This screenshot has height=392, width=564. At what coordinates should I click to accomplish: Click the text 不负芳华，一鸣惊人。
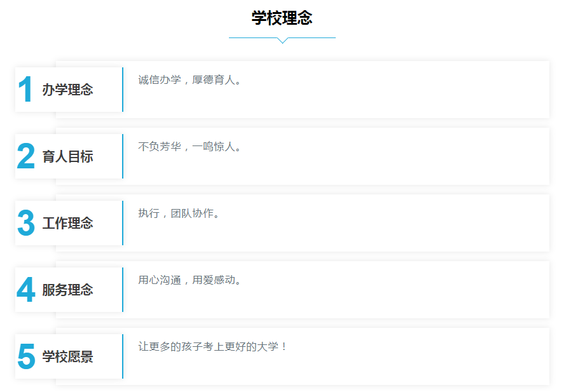pyautogui.click(x=189, y=147)
